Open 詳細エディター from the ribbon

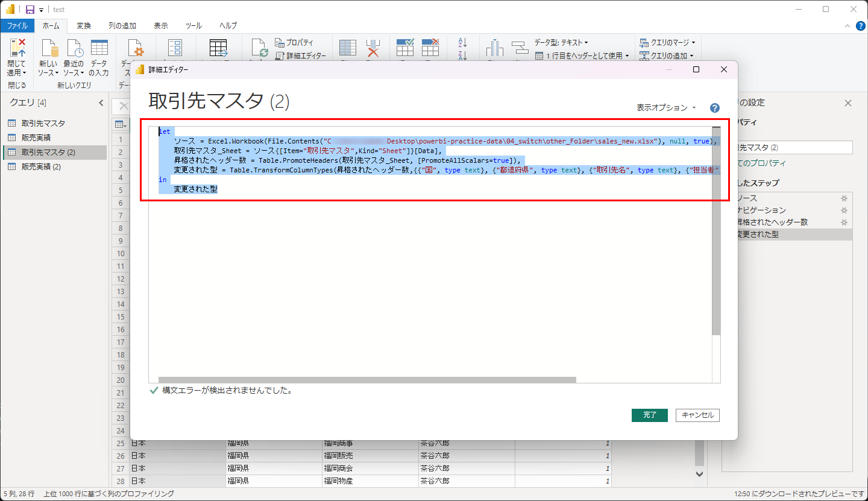point(300,55)
